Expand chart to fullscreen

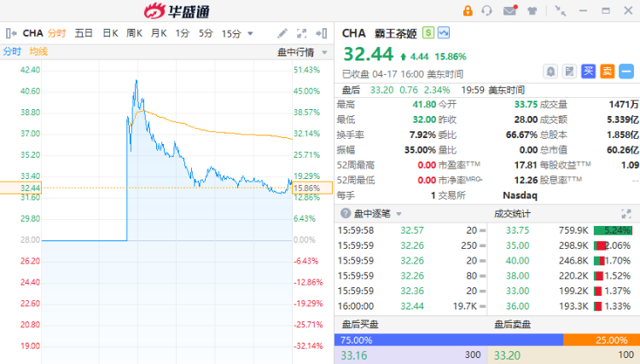301,33
